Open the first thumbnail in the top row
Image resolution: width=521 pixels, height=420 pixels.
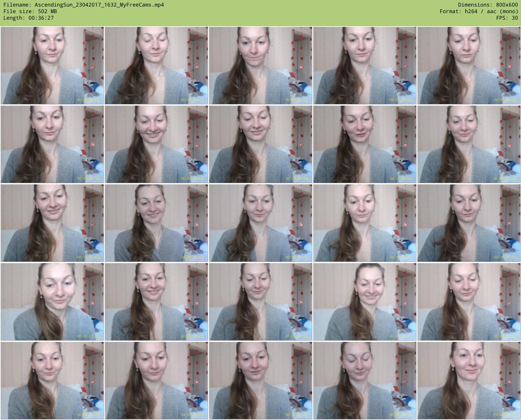pyautogui.click(x=52, y=66)
